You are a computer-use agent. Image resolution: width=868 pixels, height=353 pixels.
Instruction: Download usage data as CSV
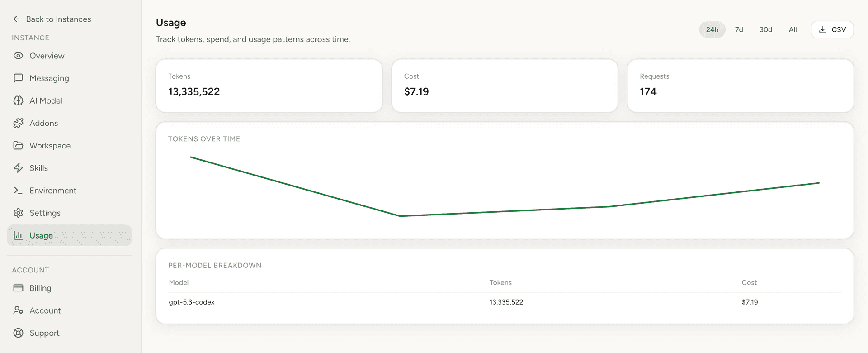832,29
